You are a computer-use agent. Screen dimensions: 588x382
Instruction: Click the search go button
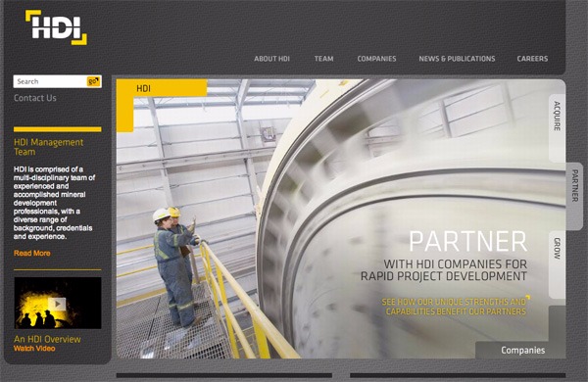pyautogui.click(x=93, y=81)
